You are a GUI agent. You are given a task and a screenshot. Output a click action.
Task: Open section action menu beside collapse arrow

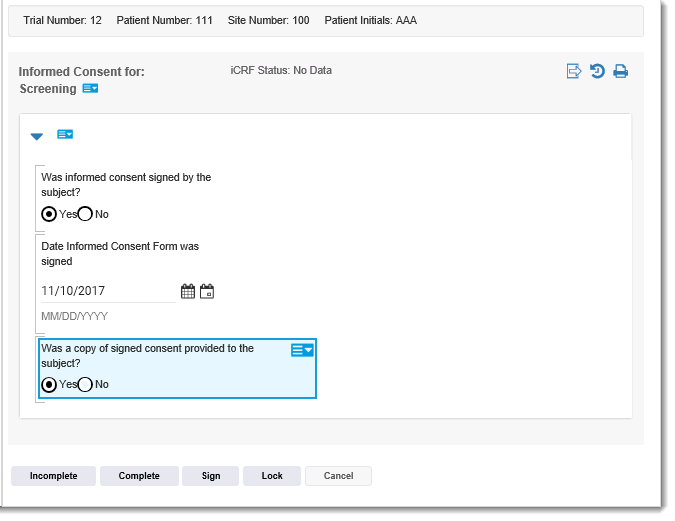[x=65, y=134]
